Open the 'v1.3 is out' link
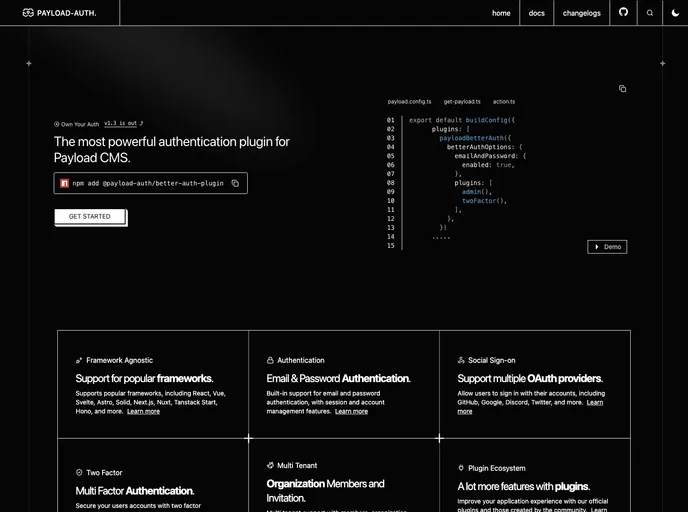 coord(121,123)
